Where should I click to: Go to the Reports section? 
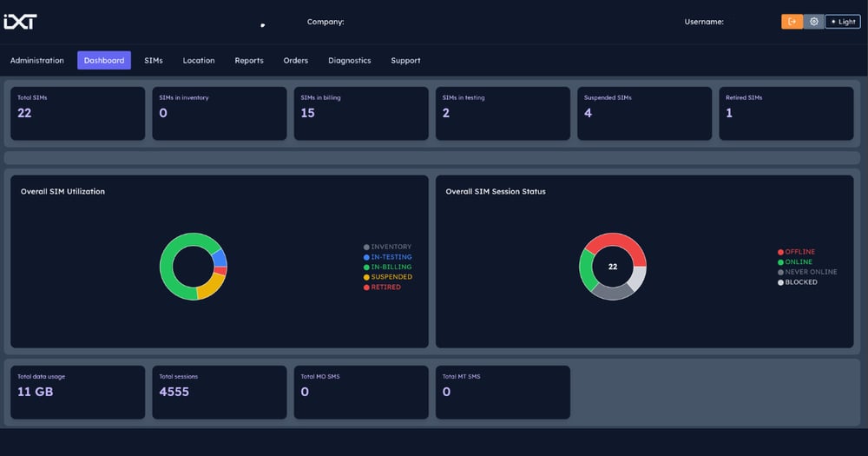[249, 61]
